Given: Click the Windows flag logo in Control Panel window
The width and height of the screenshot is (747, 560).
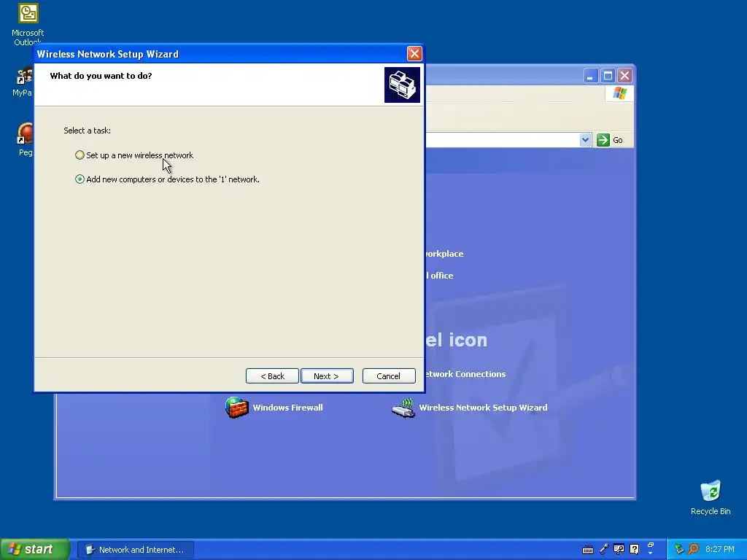Looking at the screenshot, I should (619, 93).
